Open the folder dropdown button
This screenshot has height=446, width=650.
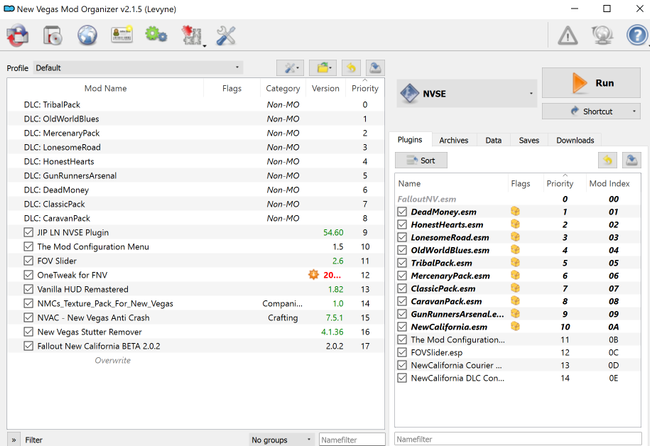[x=323, y=68]
